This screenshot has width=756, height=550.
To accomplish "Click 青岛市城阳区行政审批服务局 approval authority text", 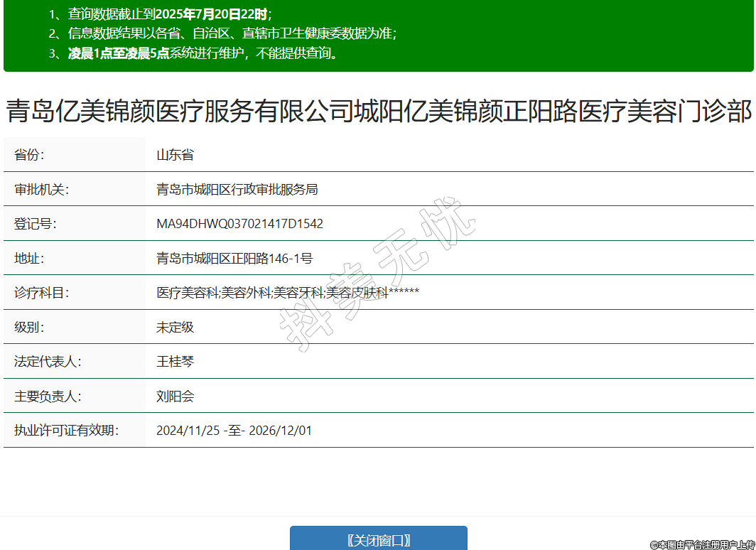I will [237, 190].
